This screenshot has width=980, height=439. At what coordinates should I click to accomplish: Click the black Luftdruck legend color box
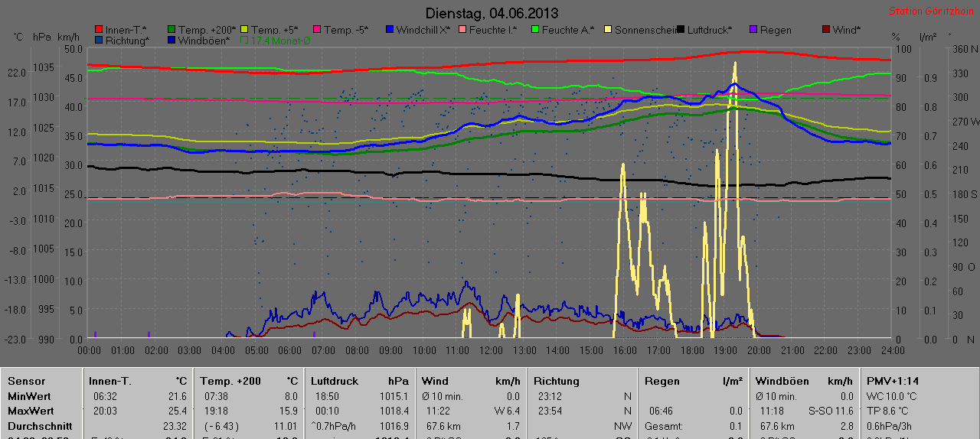681,30
